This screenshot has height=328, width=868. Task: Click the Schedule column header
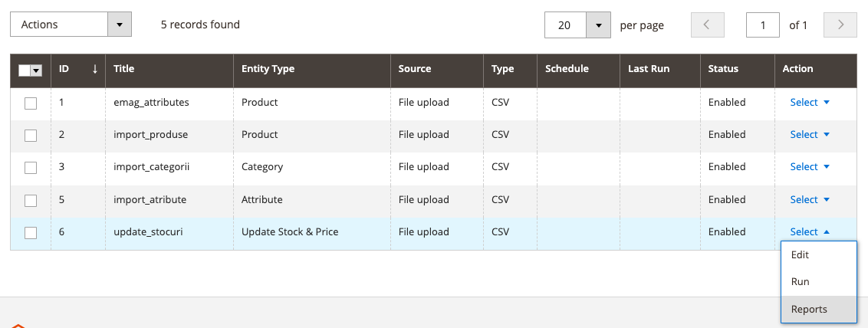pyautogui.click(x=578, y=69)
